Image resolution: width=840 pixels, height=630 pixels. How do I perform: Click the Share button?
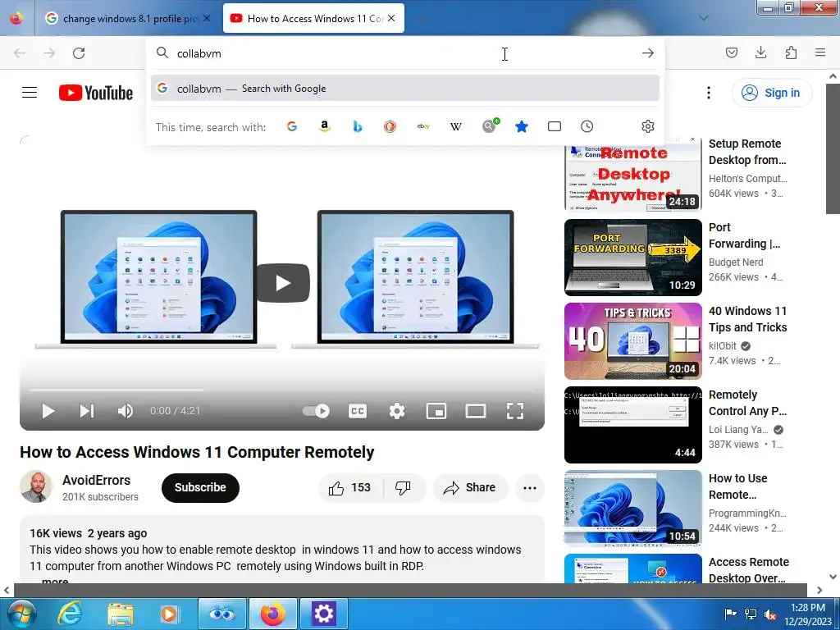pos(470,487)
